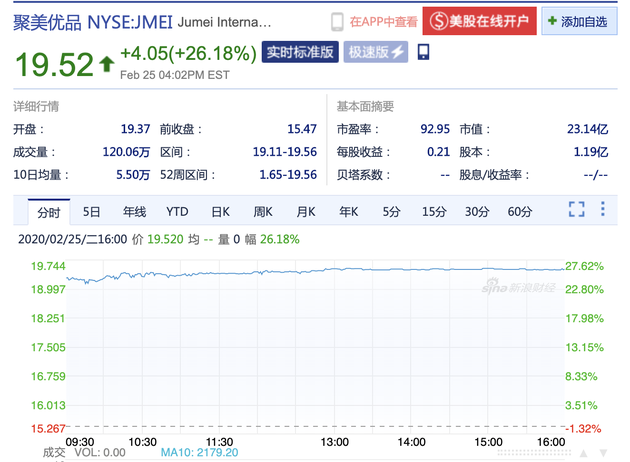The image size is (630, 462).
Task: Switch to 实时标准版 mode
Action: pyautogui.click(x=299, y=52)
